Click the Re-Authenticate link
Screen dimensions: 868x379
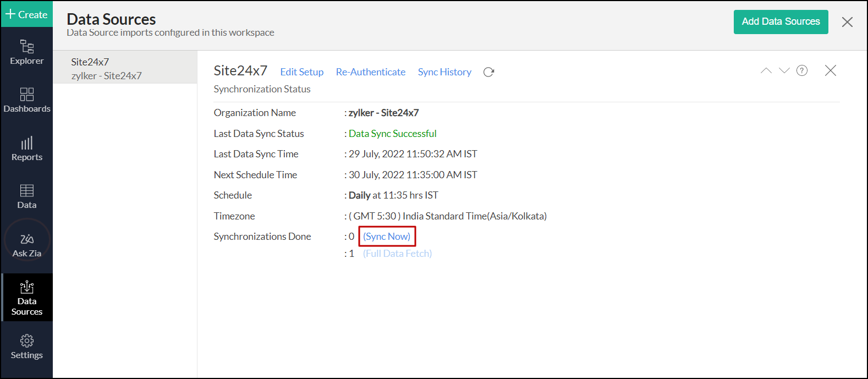tap(370, 72)
